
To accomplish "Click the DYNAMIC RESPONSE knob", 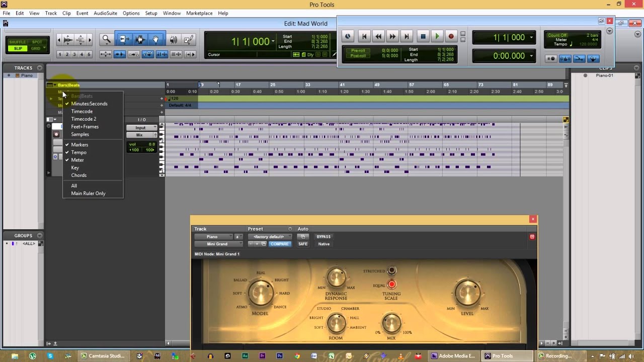I will coord(337,278).
